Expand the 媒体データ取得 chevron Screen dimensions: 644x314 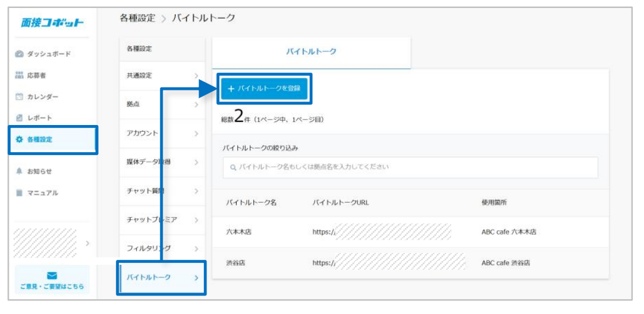coord(196,162)
